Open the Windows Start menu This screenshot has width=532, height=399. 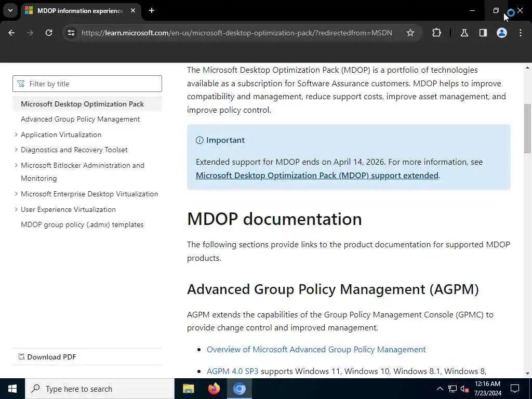click(12, 389)
